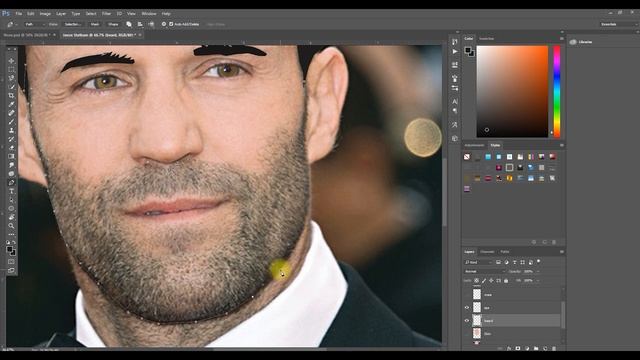Toggle lock image pixels
This screenshot has height=360, width=640.
pos(484,281)
